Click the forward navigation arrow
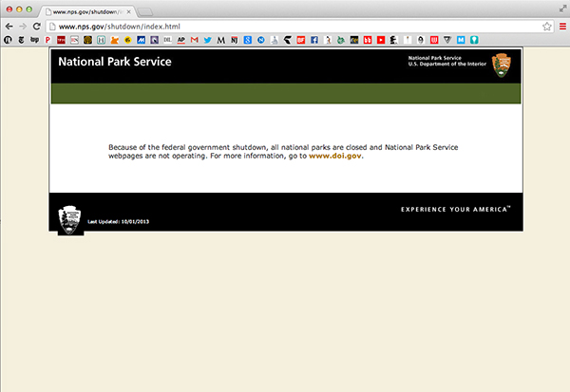The image size is (570, 392). click(x=23, y=27)
